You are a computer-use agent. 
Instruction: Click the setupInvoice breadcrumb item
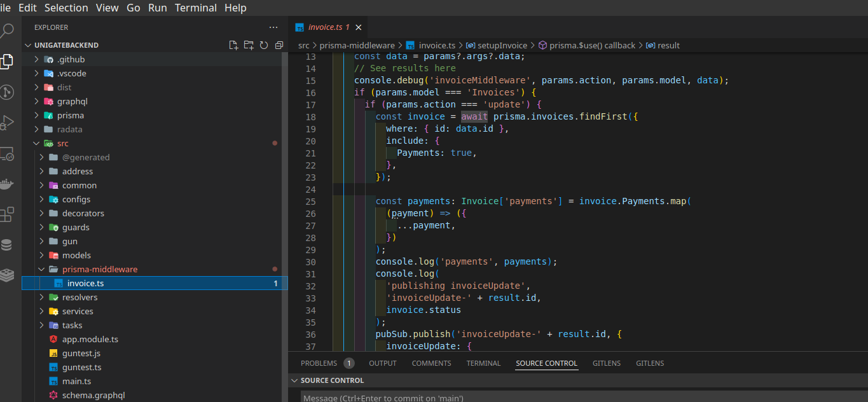coord(502,45)
